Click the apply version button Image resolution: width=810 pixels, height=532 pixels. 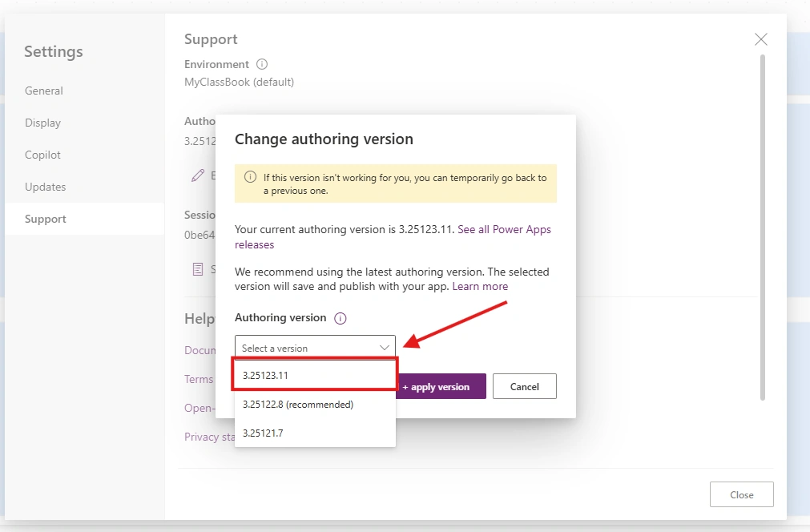[441, 386]
